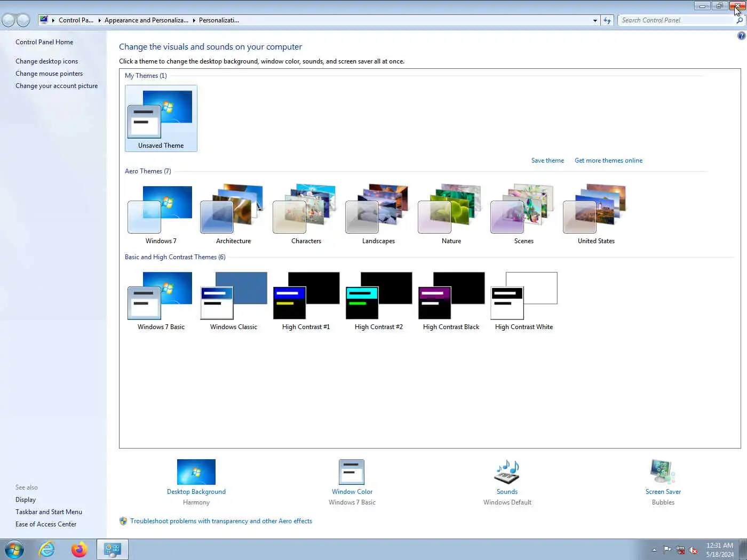747x560 pixels.
Task: Apply the Nature theme
Action: (x=451, y=214)
